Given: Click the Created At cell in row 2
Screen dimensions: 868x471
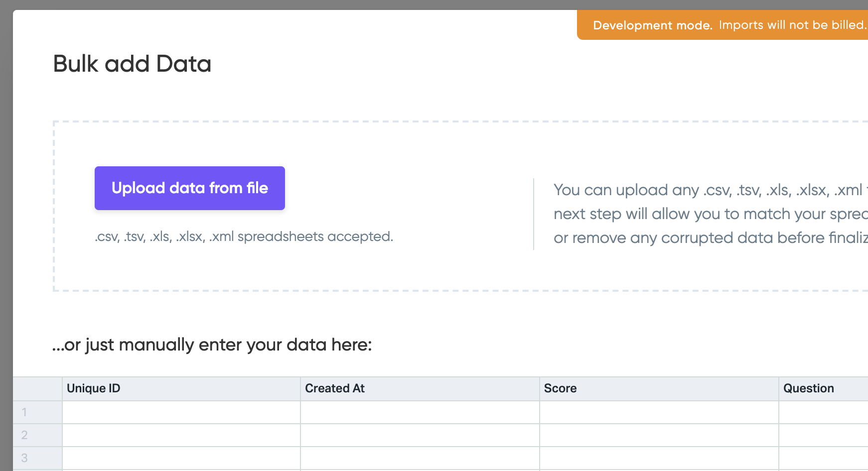Looking at the screenshot, I should point(420,435).
